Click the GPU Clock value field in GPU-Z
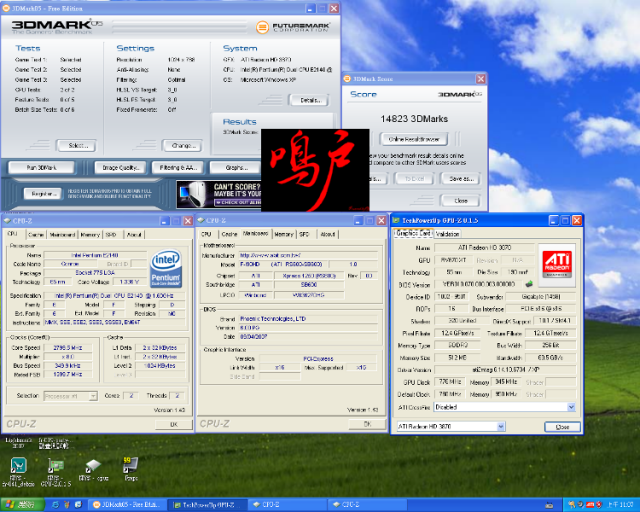The height and width of the screenshot is (512, 640). (449, 382)
